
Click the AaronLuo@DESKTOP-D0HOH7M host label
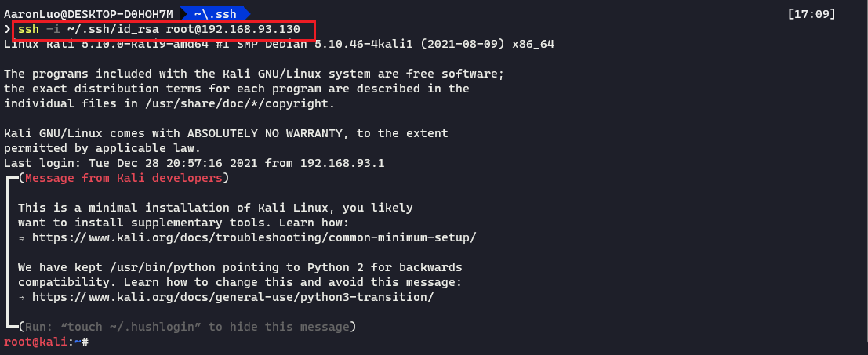pyautogui.click(x=88, y=13)
